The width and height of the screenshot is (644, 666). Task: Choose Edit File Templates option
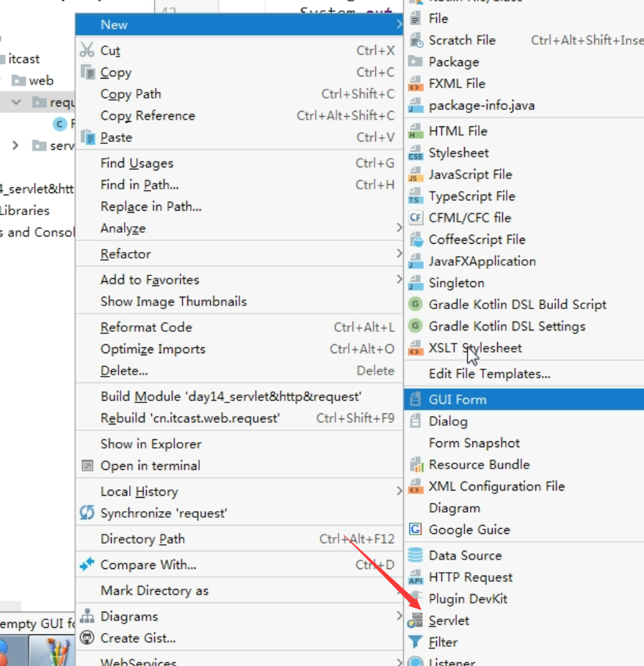489,374
